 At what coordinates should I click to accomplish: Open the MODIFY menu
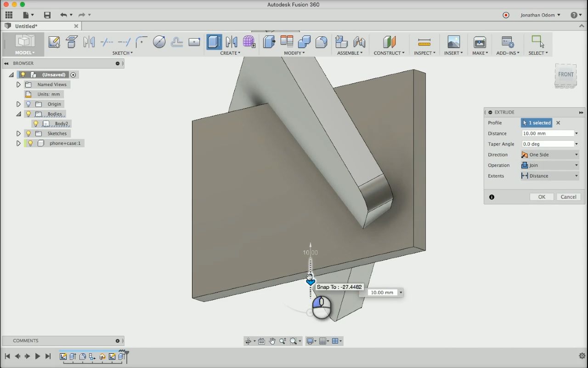click(294, 53)
